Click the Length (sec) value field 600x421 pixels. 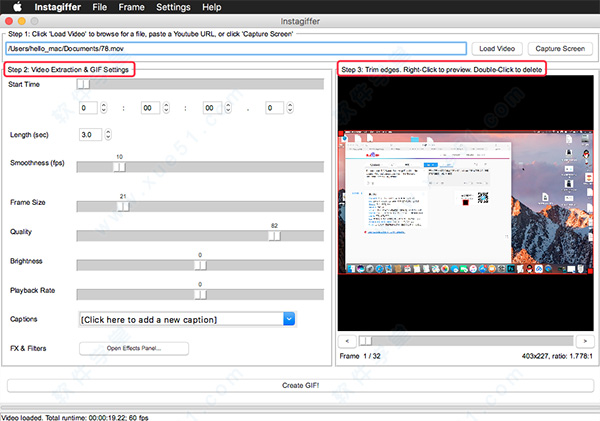[x=90, y=134]
